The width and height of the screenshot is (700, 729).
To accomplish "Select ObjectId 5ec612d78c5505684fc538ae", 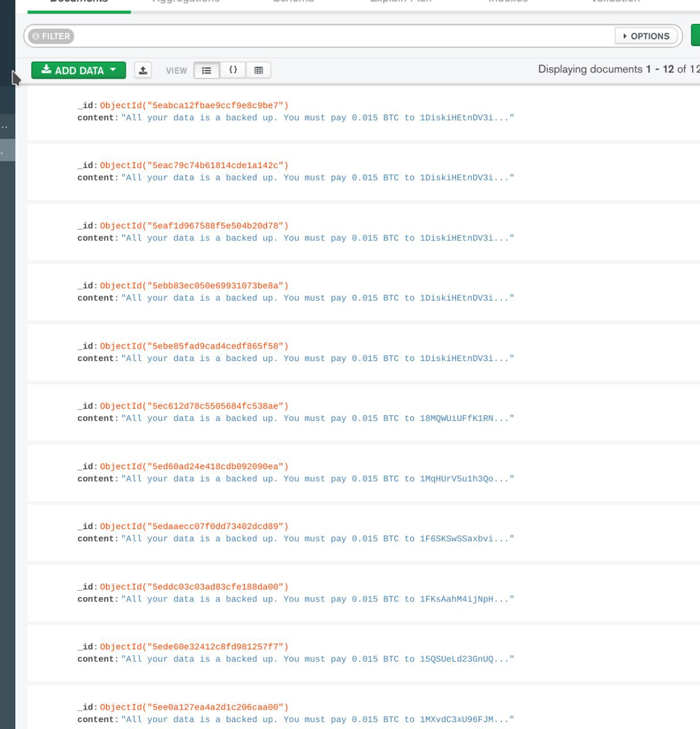I will click(194, 406).
